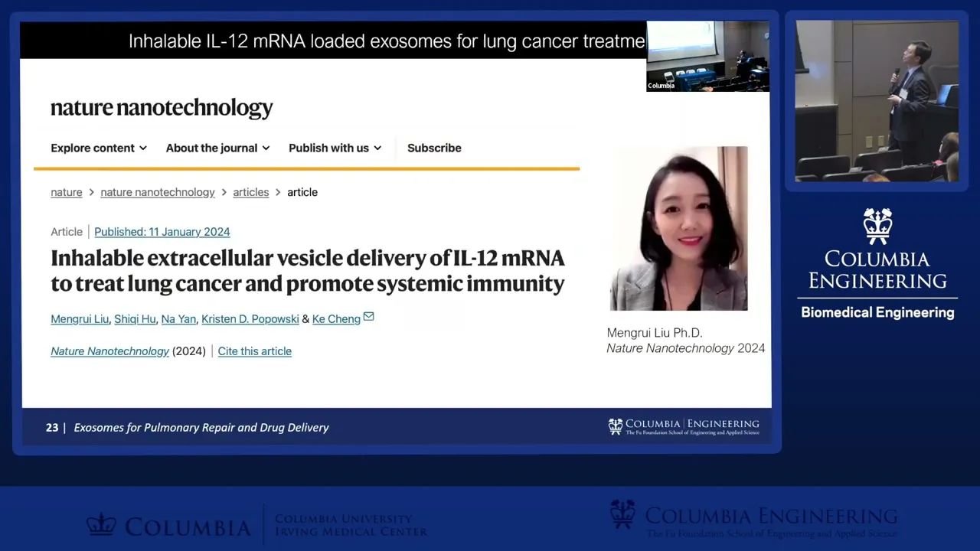Image resolution: width=980 pixels, height=551 pixels.
Task: Click the Columbia Engineering crown at bottom right
Action: point(623,514)
